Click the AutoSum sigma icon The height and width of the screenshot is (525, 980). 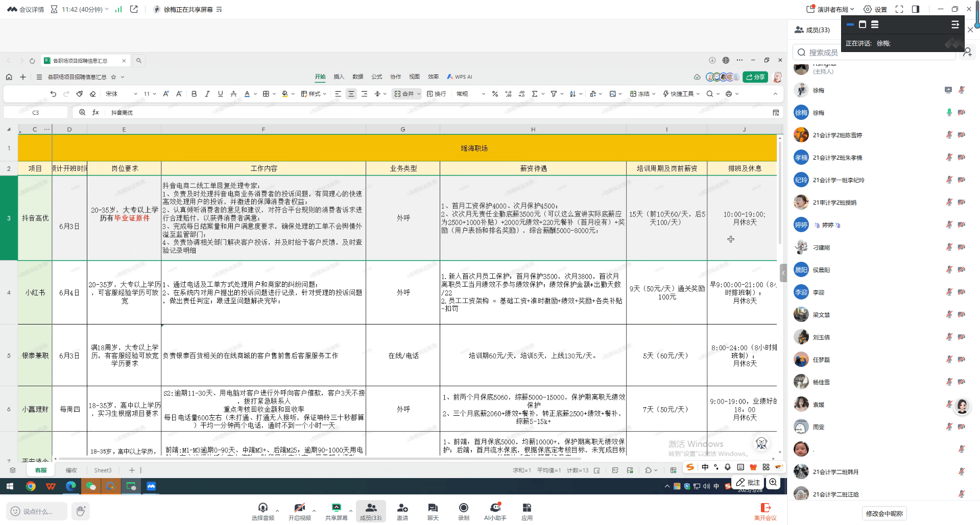535,94
